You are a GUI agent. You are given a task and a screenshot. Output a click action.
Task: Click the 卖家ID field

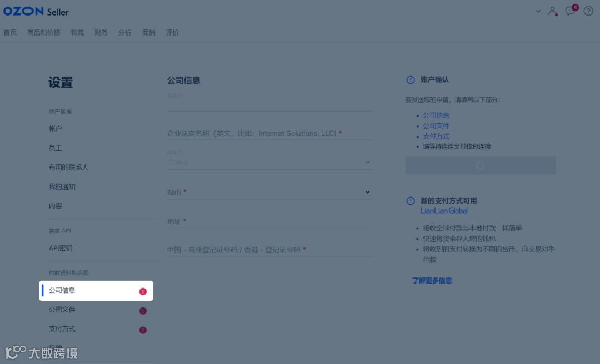pos(270,102)
